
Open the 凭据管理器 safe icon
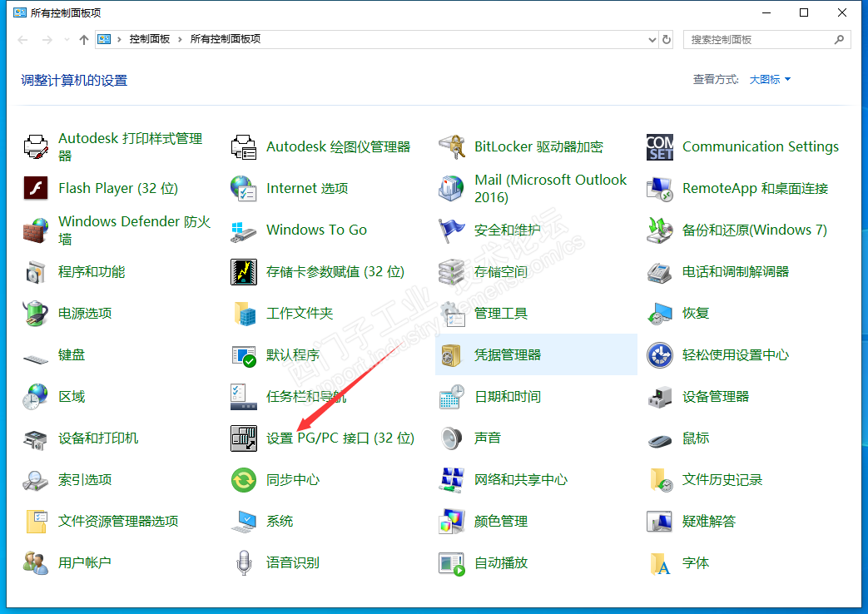tap(452, 355)
